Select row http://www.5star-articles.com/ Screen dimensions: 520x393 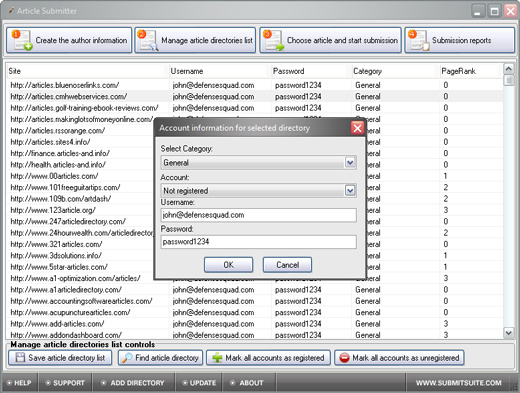(255, 267)
